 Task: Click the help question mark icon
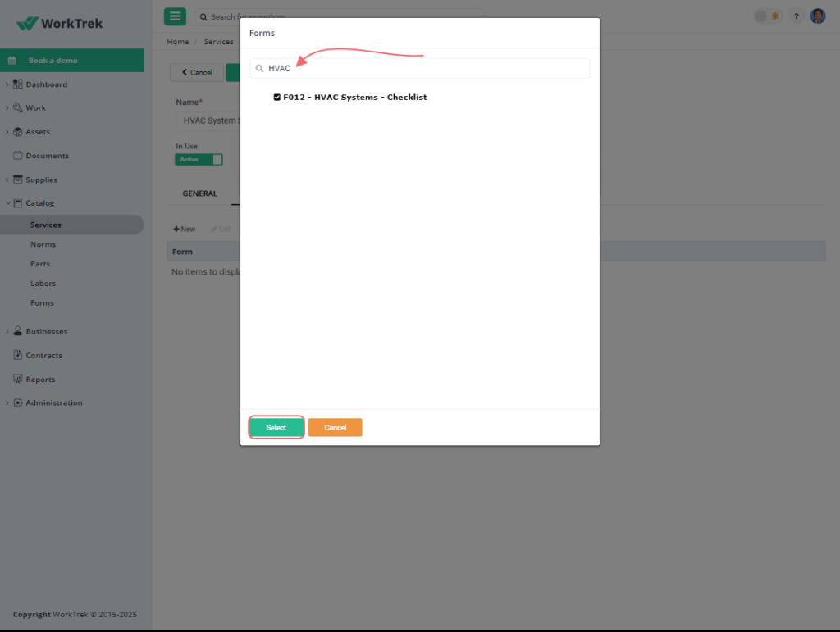point(795,16)
